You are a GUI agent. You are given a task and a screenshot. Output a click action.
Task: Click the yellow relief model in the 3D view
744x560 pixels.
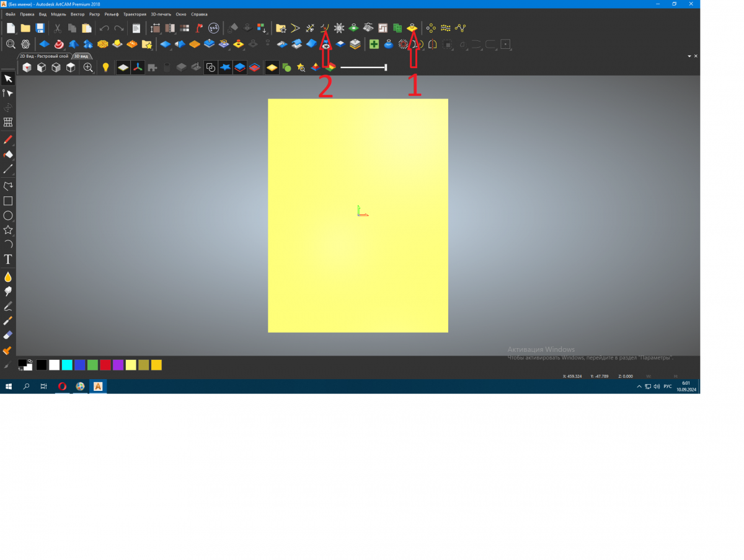coord(358,215)
